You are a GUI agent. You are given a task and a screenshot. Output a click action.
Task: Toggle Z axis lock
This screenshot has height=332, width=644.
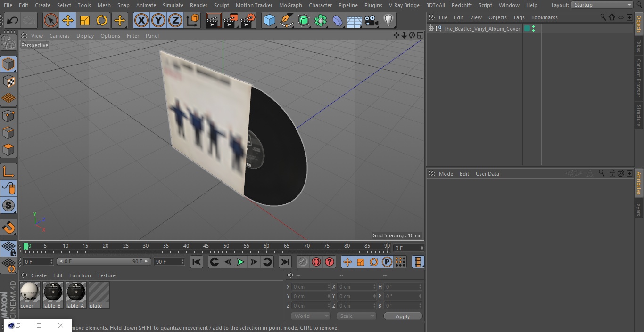175,21
